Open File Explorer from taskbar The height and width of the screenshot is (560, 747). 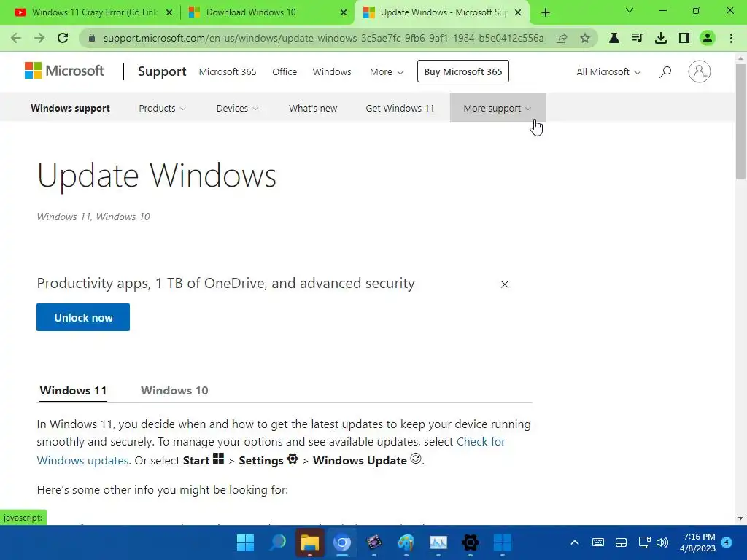(x=309, y=542)
